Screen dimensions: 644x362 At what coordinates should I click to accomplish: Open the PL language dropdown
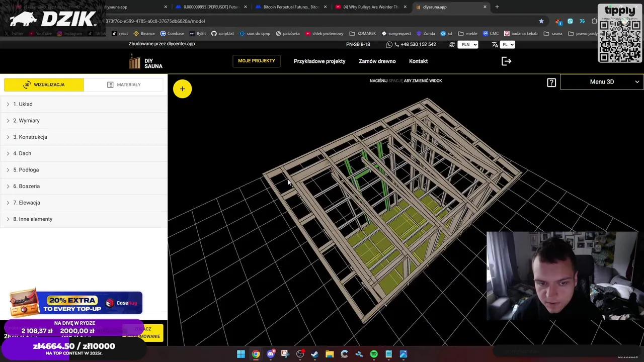click(507, 44)
